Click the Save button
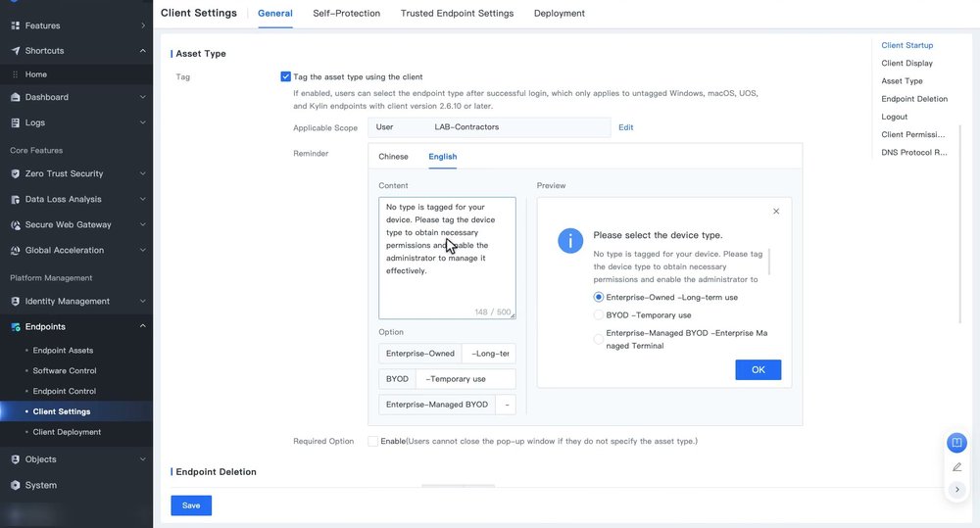 click(x=191, y=505)
